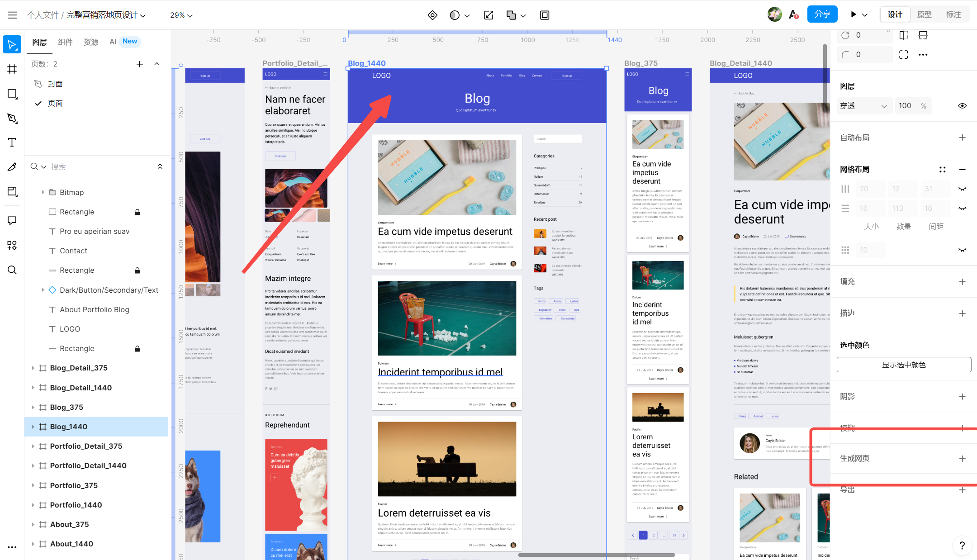This screenshot has width=977, height=560.
Task: Expand the Blog_1440 frame in layers
Action: tap(33, 427)
